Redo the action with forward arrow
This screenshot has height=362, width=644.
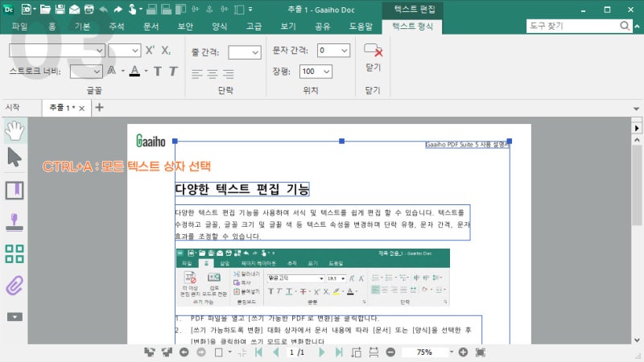pyautogui.click(x=118, y=10)
